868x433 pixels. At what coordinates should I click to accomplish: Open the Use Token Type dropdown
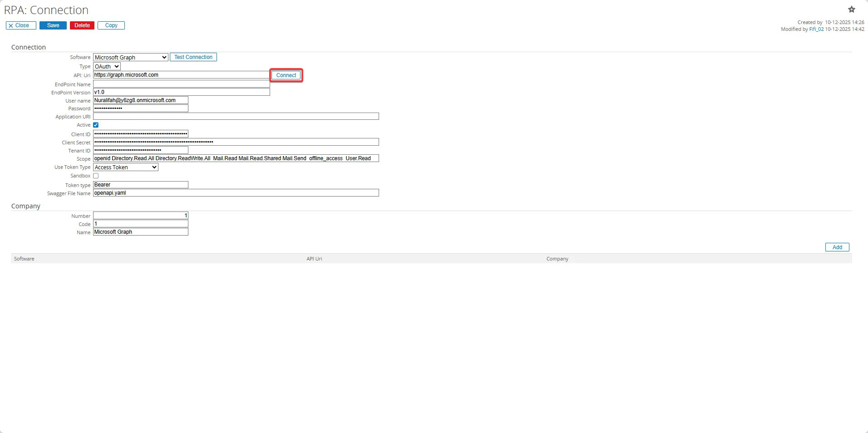pyautogui.click(x=126, y=167)
